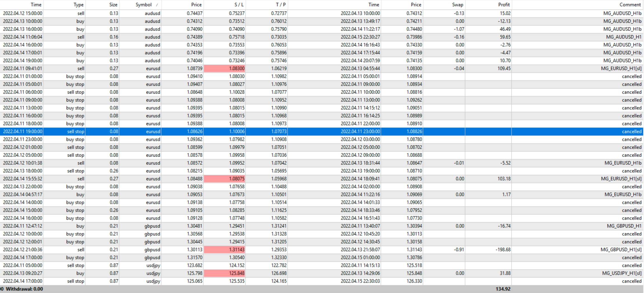Sort by the Swap column header

(458, 5)
